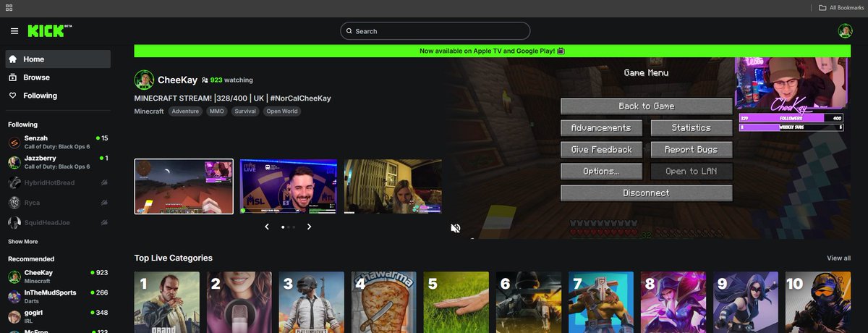Expand the following list with Show More
Viewport: 868px width, 333px height.
point(23,241)
